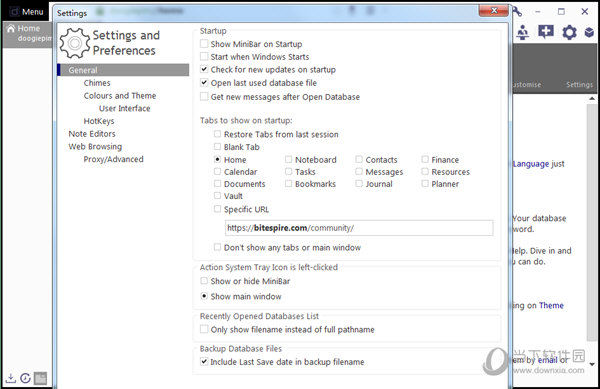600x389 pixels.
Task: Select Colours and Theme in settings tree
Action: (x=120, y=96)
